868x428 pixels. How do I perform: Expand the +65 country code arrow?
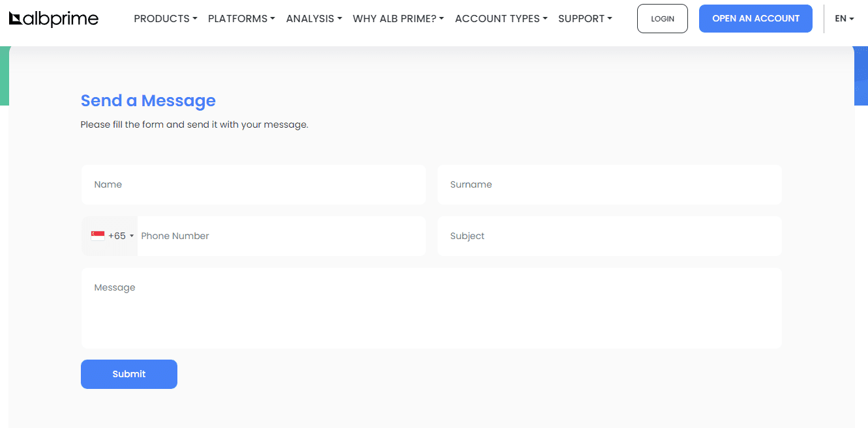click(132, 236)
